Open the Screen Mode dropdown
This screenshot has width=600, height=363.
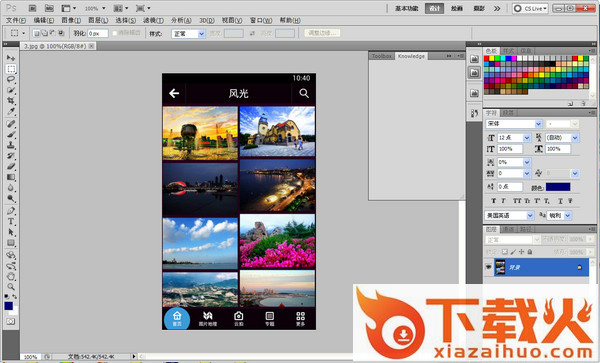[x=143, y=8]
